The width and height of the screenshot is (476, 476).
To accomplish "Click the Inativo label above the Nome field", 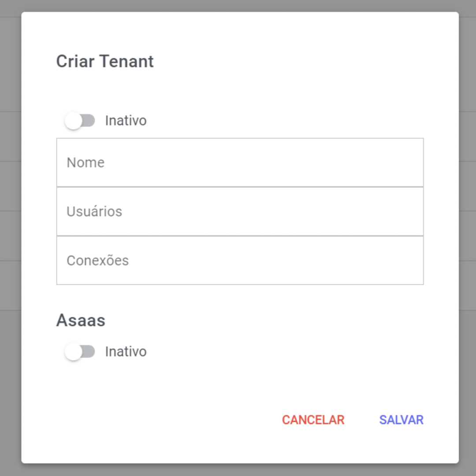I will coord(126,120).
